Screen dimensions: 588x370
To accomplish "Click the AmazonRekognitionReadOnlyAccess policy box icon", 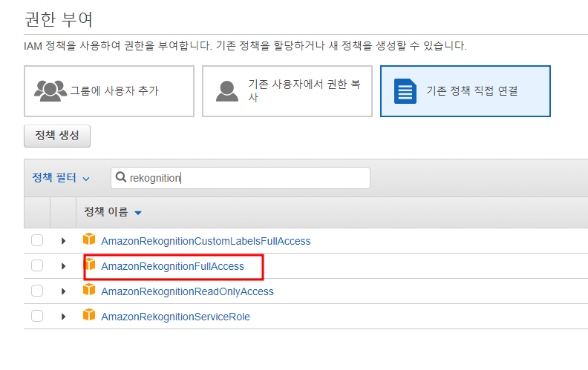I will click(89, 289).
